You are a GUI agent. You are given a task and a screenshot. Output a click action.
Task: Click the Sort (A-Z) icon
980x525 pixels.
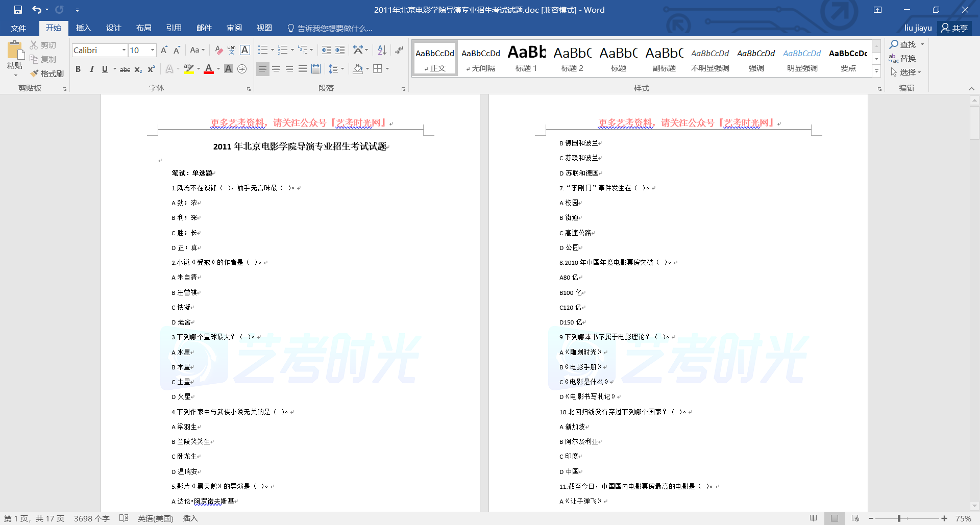[x=382, y=50]
